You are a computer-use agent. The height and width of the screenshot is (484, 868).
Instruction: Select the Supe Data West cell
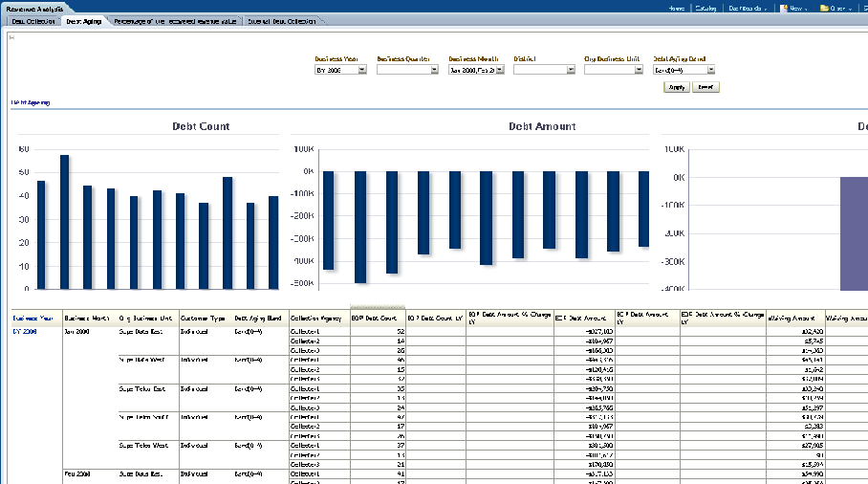click(141, 360)
